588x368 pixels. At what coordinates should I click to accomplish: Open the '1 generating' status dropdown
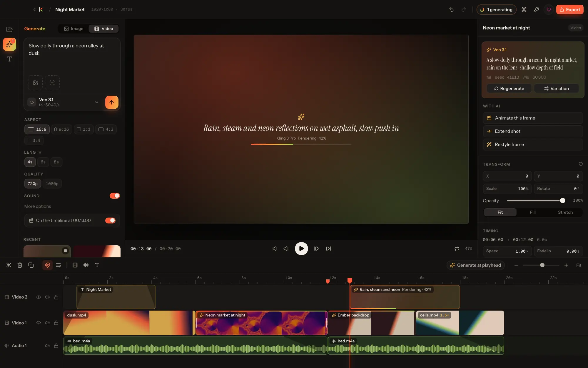(x=496, y=9)
